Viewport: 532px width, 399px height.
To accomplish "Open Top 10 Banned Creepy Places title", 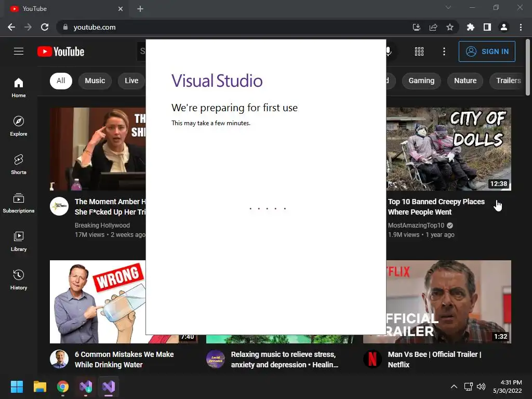I will pos(436,207).
